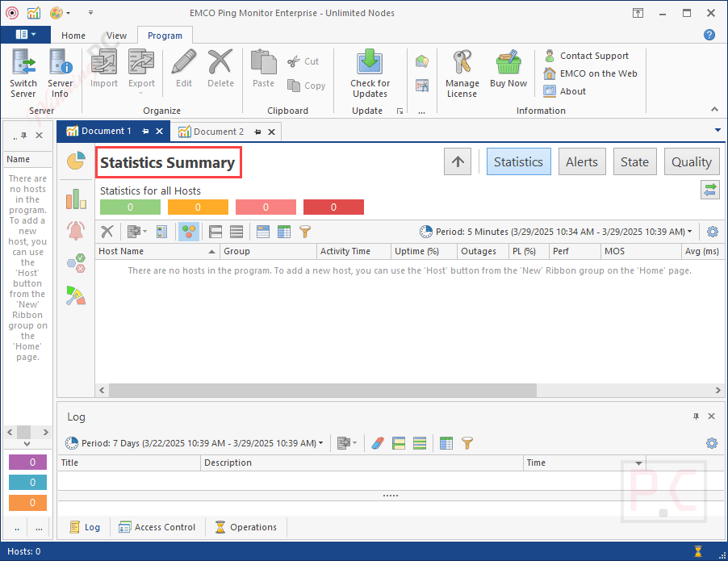The height and width of the screenshot is (561, 728).
Task: Click the dark red statistics counter box
Action: pos(333,207)
